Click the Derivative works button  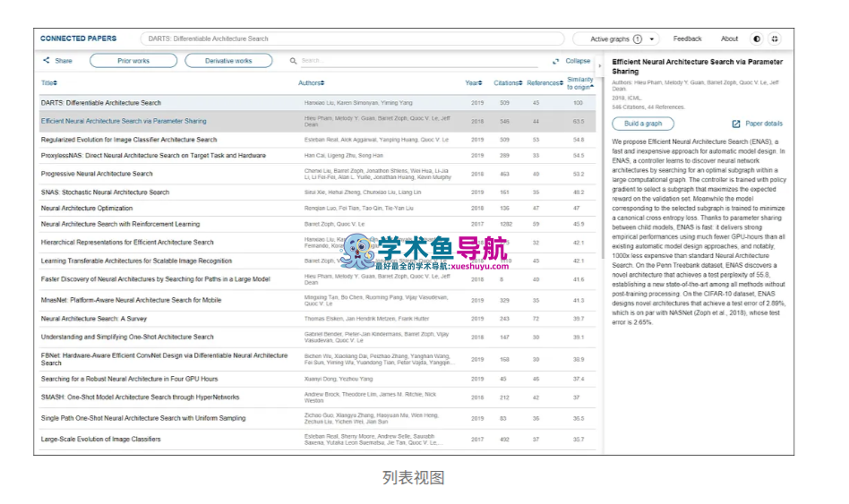(x=228, y=61)
